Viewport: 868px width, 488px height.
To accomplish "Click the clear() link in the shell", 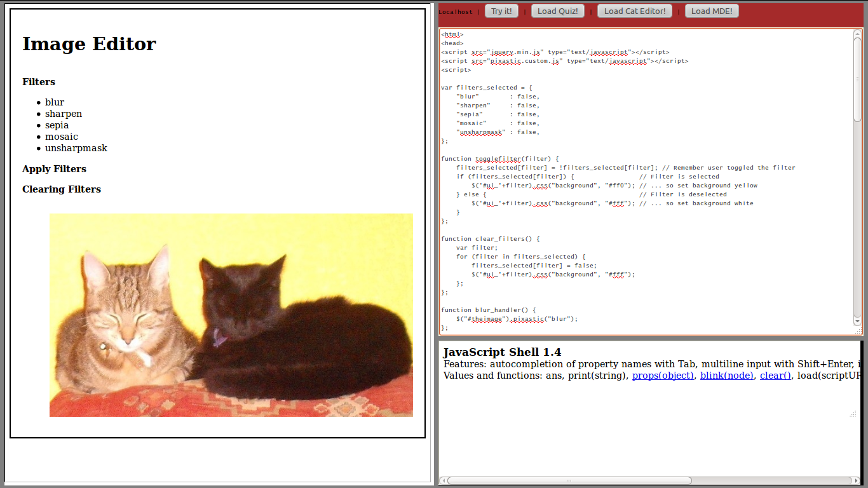I will [775, 376].
